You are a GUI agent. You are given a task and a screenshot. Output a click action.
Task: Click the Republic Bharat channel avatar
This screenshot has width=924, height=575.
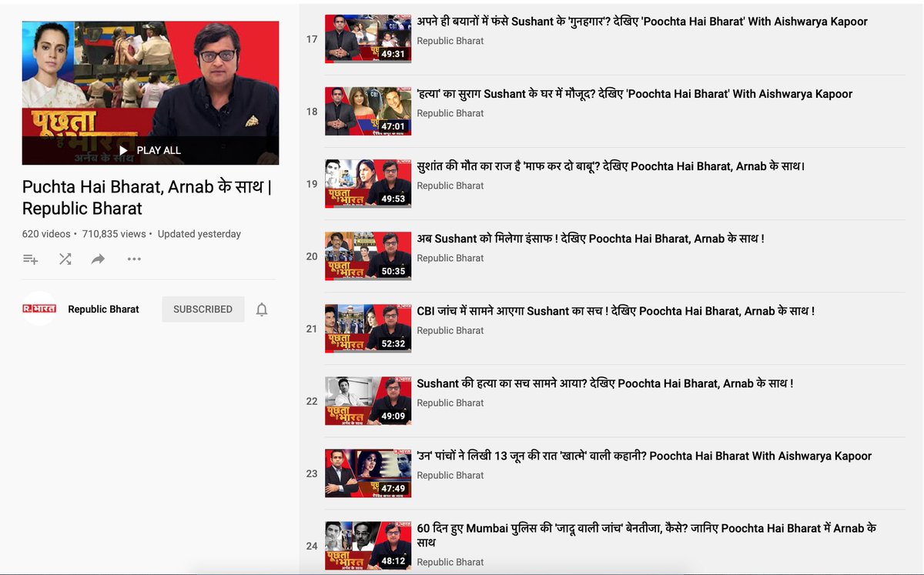point(39,309)
